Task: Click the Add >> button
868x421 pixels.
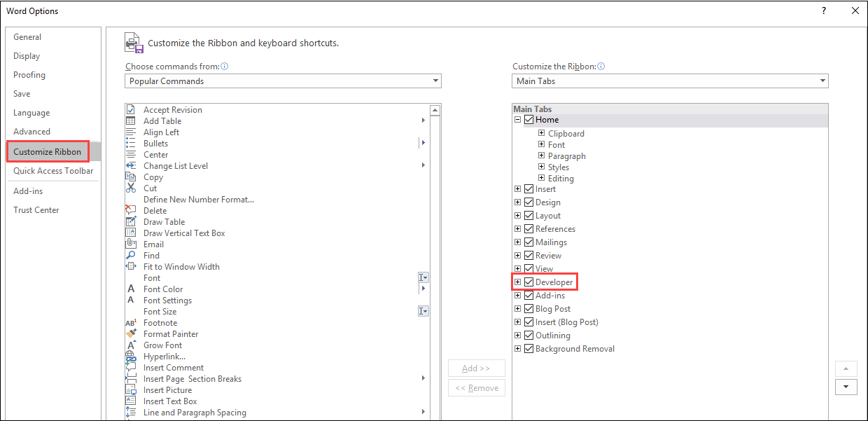Action: coord(476,368)
